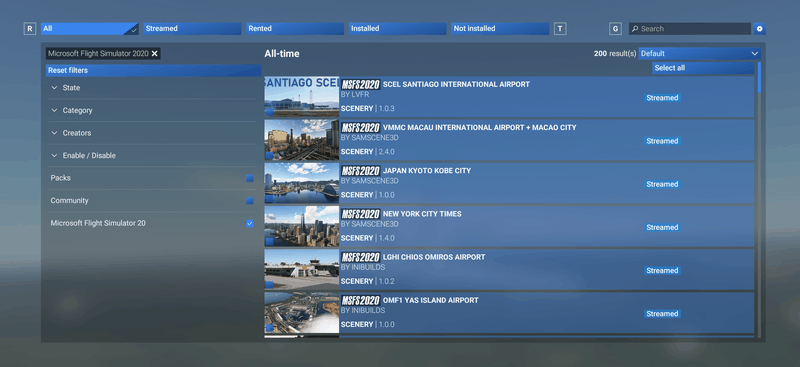Toggle the Packs checkbox
This screenshot has width=800, height=367.
(x=249, y=178)
